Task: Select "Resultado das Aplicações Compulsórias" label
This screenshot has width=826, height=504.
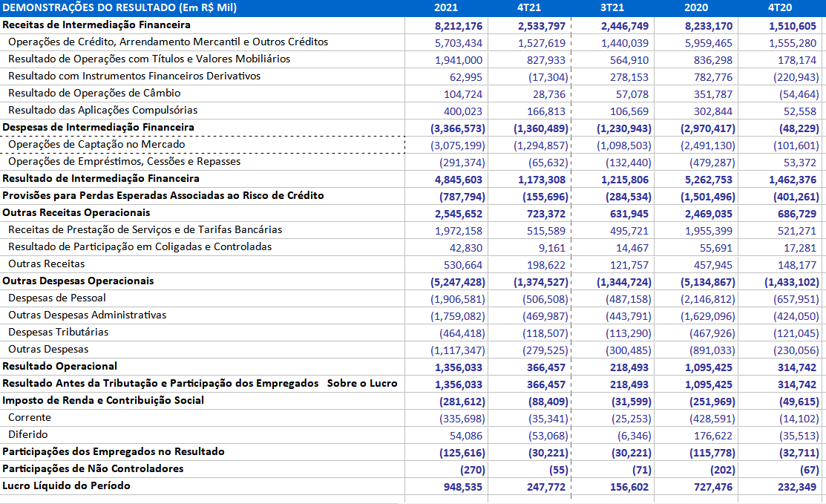Action: tap(102, 110)
